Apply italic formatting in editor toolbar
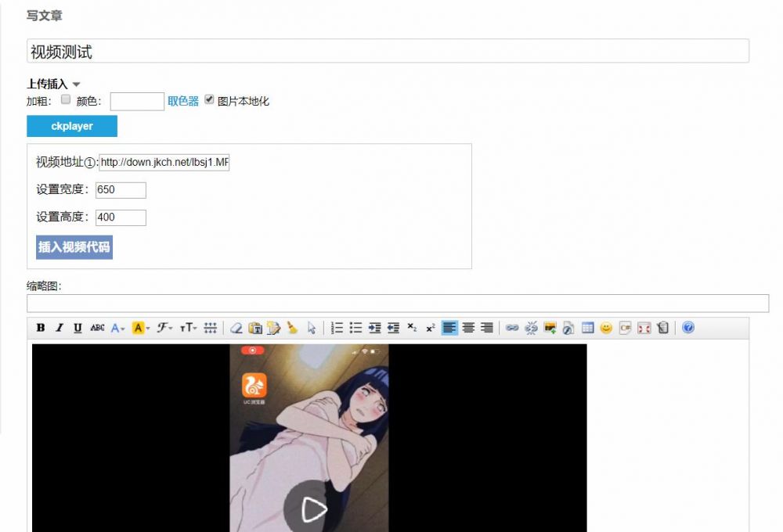Image resolution: width=783 pixels, height=532 pixels. [60, 329]
